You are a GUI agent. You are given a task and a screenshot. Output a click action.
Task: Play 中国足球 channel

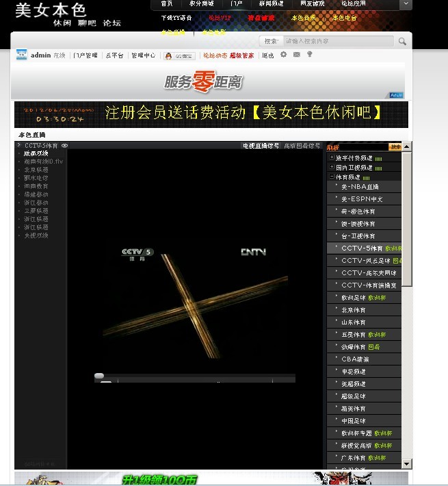(364, 421)
